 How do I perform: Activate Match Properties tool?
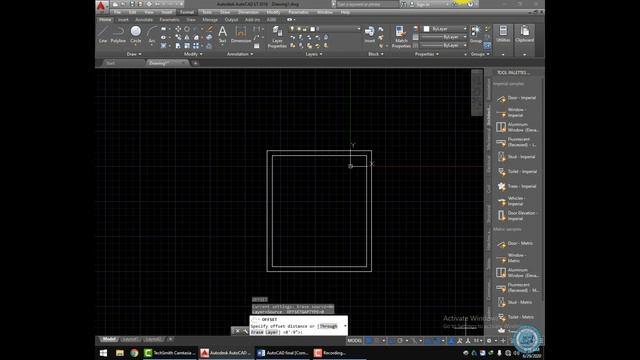[x=401, y=37]
